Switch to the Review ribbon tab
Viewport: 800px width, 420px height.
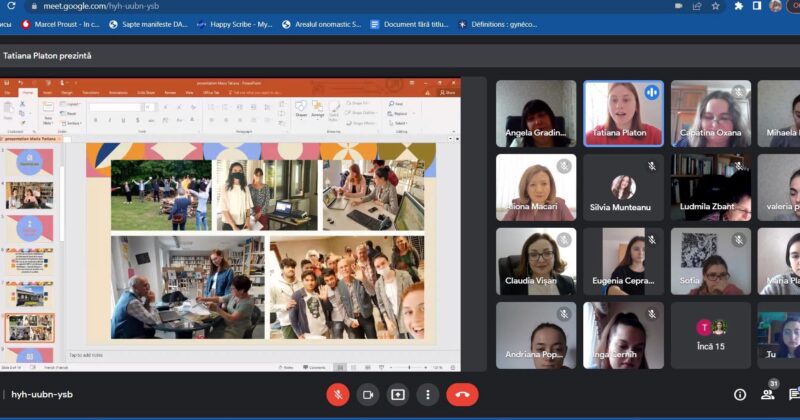[x=170, y=93]
